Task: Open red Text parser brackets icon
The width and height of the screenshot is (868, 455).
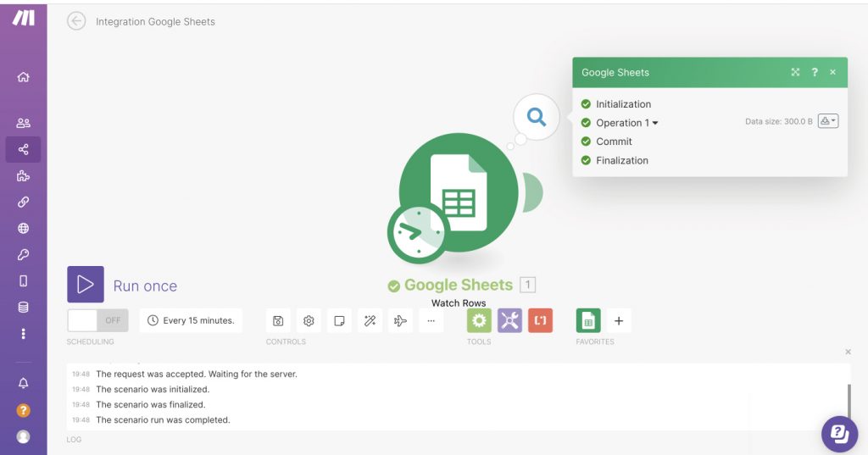Action: click(540, 320)
